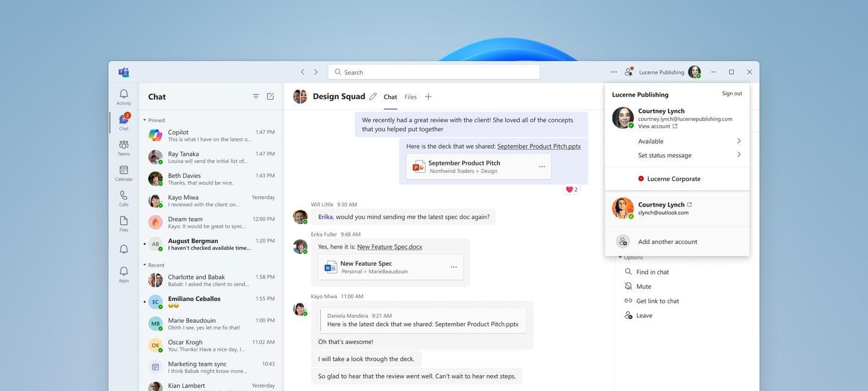Leave the Design Squad chat
Viewport: 868px width, 391px height.
[x=638, y=315]
